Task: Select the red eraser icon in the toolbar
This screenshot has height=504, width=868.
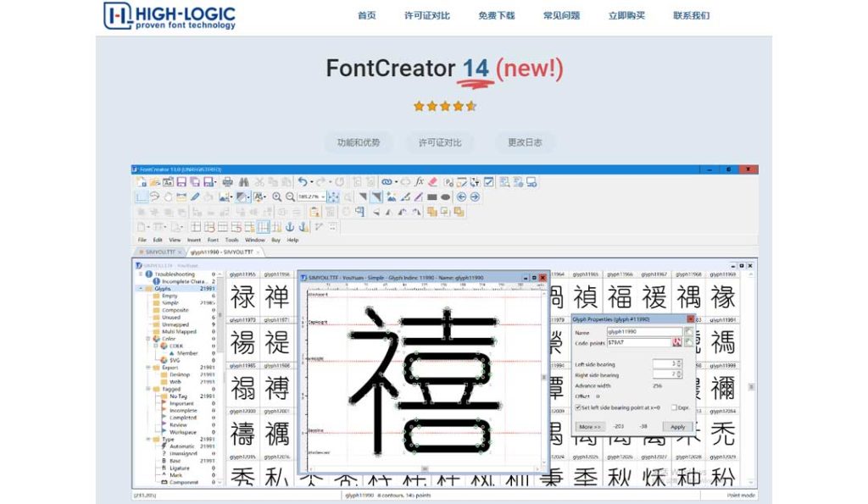Action: pos(433,181)
